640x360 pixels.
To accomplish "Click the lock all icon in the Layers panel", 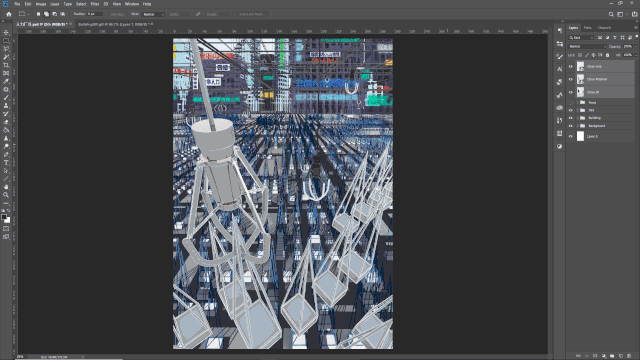I will click(x=607, y=55).
